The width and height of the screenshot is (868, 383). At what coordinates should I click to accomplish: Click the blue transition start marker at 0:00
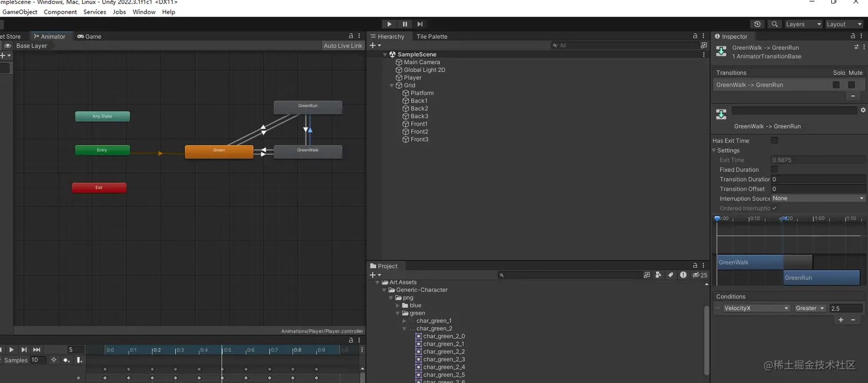(x=717, y=218)
